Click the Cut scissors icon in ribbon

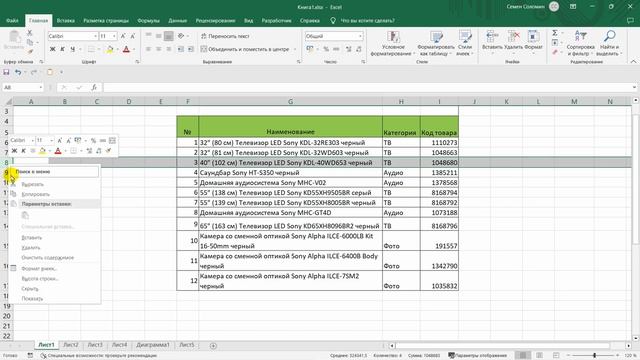tap(29, 33)
